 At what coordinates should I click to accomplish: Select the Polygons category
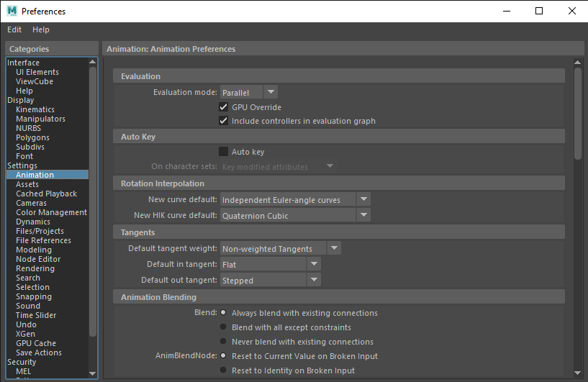coord(32,137)
